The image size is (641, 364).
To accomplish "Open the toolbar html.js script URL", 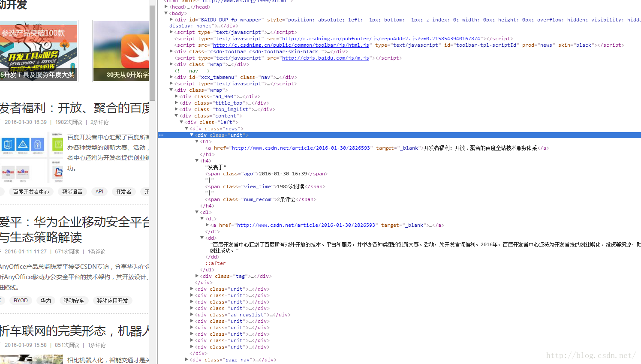I will (291, 45).
